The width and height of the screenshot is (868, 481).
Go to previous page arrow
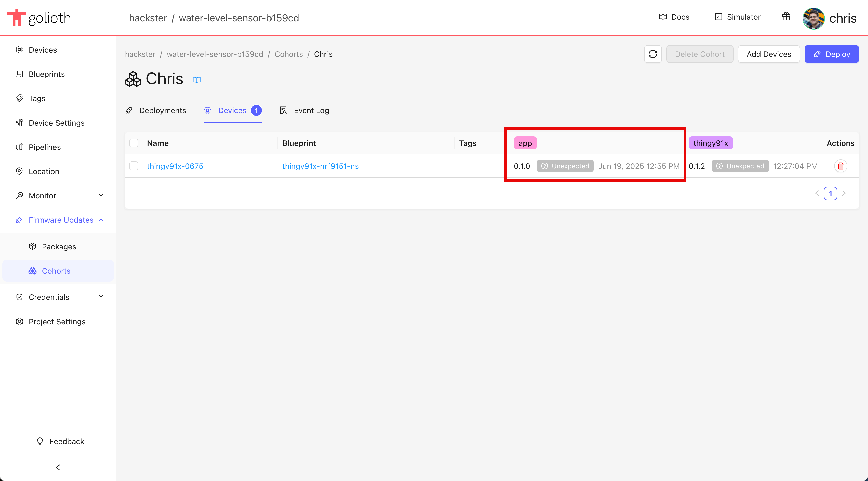pyautogui.click(x=817, y=193)
